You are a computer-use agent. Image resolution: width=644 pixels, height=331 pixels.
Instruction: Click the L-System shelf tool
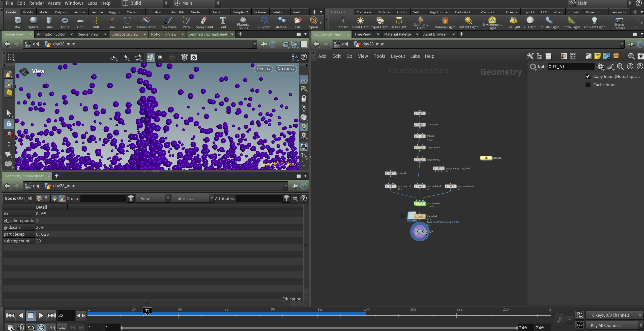click(265, 22)
